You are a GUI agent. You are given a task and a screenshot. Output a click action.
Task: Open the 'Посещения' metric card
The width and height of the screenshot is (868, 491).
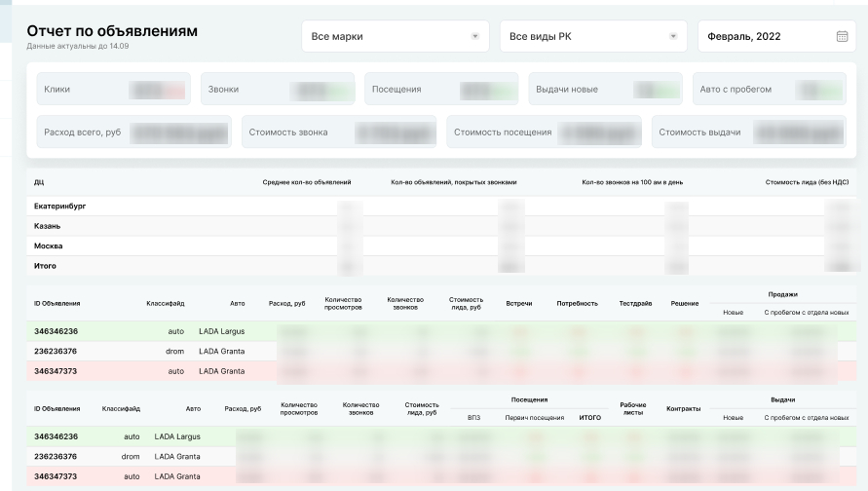441,89
